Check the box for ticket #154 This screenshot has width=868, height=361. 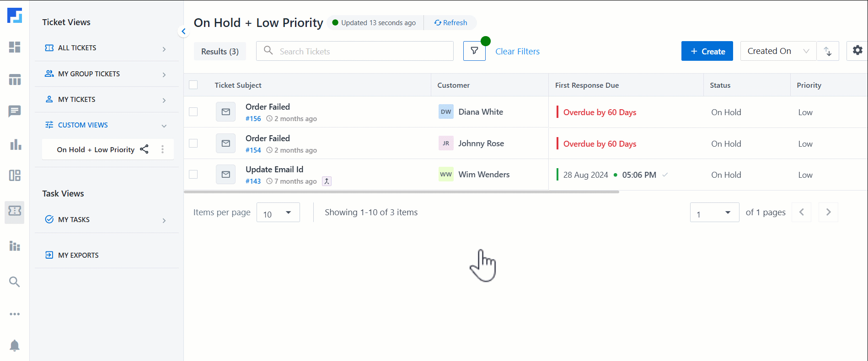[x=193, y=143]
